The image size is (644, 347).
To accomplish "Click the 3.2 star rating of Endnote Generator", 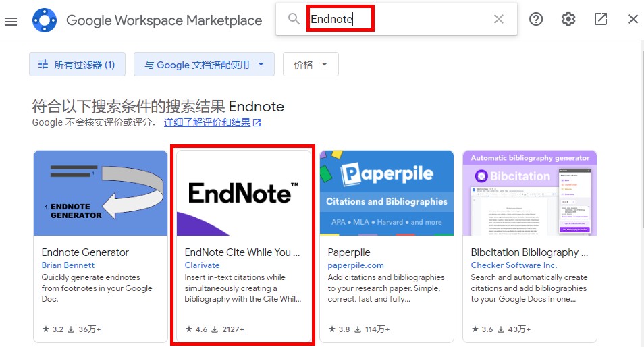I will click(x=53, y=329).
